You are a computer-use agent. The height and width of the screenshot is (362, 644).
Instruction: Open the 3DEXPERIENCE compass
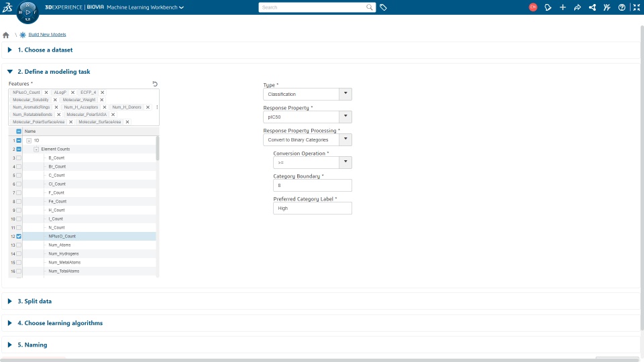click(x=28, y=12)
